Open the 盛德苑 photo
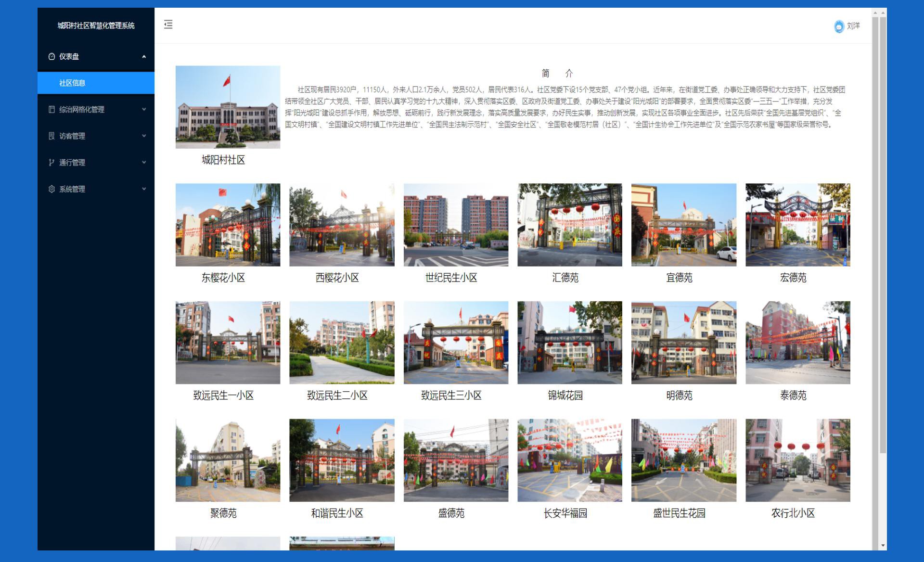 (x=456, y=460)
